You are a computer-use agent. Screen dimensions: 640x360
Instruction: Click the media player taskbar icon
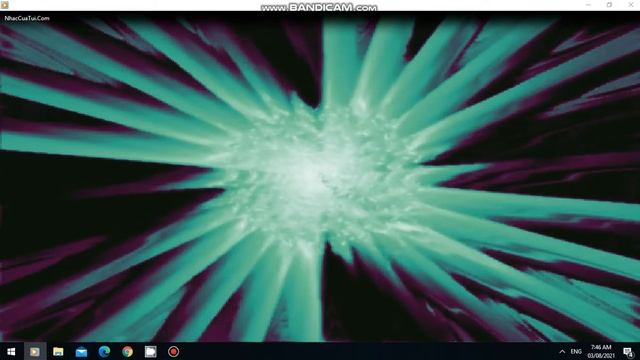tap(35, 351)
